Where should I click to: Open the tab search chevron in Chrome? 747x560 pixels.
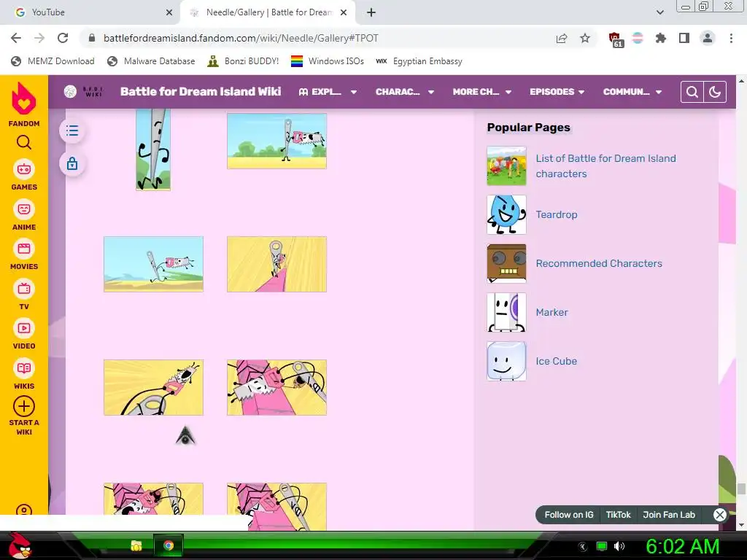(x=659, y=13)
